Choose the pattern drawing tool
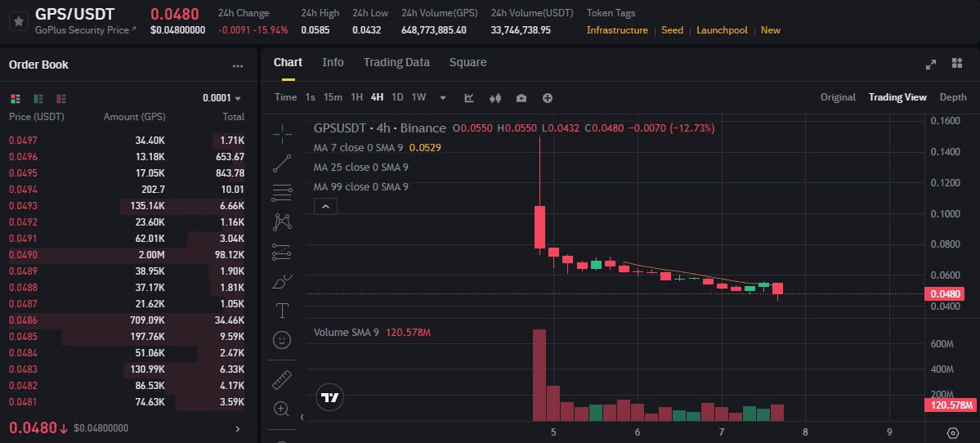This screenshot has height=443, width=980. (x=283, y=221)
